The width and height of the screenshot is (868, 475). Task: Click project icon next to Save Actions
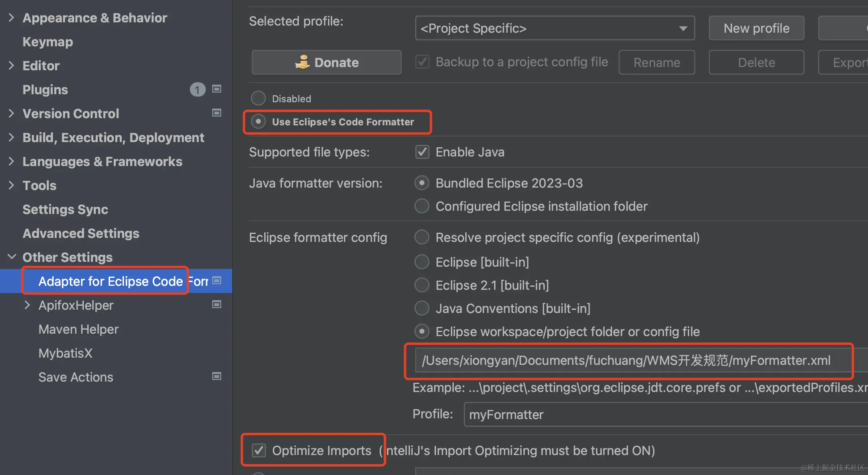click(217, 376)
